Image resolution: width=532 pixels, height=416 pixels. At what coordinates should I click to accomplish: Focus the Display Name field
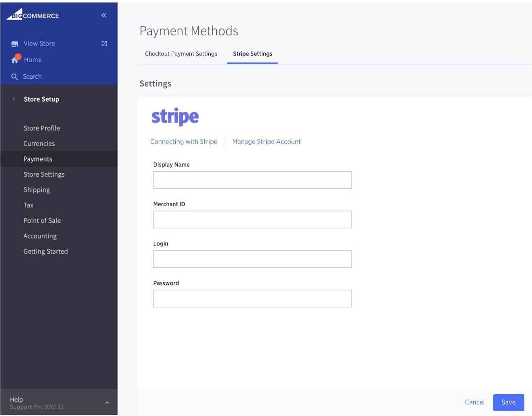click(x=252, y=180)
